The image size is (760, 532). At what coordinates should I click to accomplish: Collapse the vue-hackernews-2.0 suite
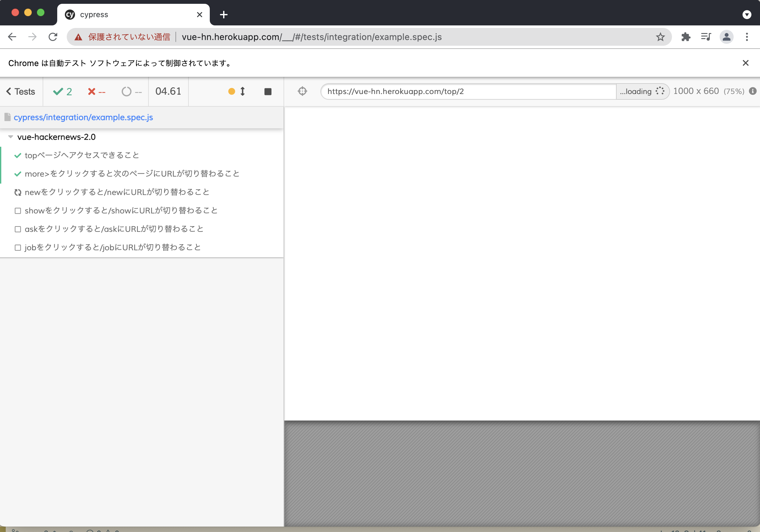tap(10, 137)
